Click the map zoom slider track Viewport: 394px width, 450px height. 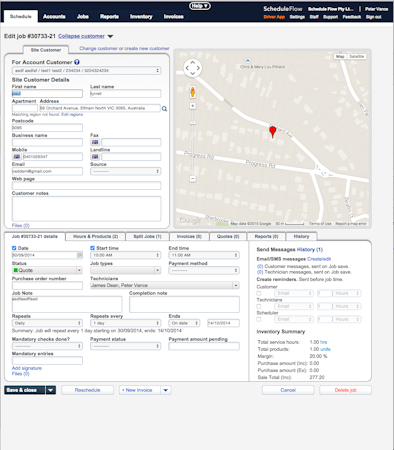pyautogui.click(x=193, y=143)
